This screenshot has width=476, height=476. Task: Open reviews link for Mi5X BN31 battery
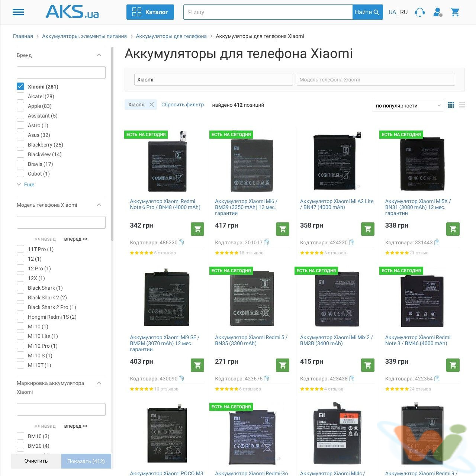tap(419, 253)
